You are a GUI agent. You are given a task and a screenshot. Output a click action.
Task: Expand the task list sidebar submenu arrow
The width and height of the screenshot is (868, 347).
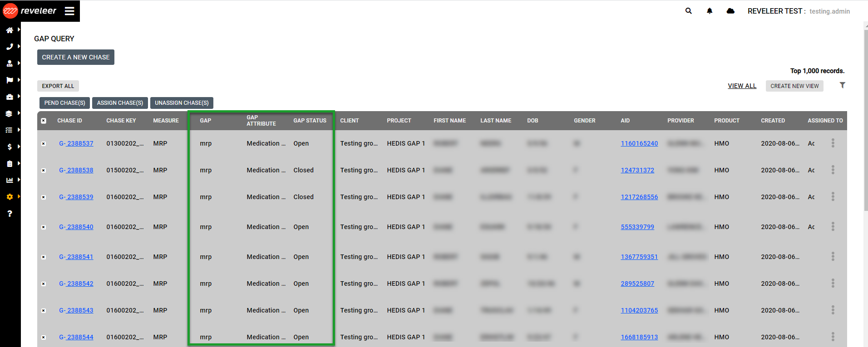coord(19,130)
